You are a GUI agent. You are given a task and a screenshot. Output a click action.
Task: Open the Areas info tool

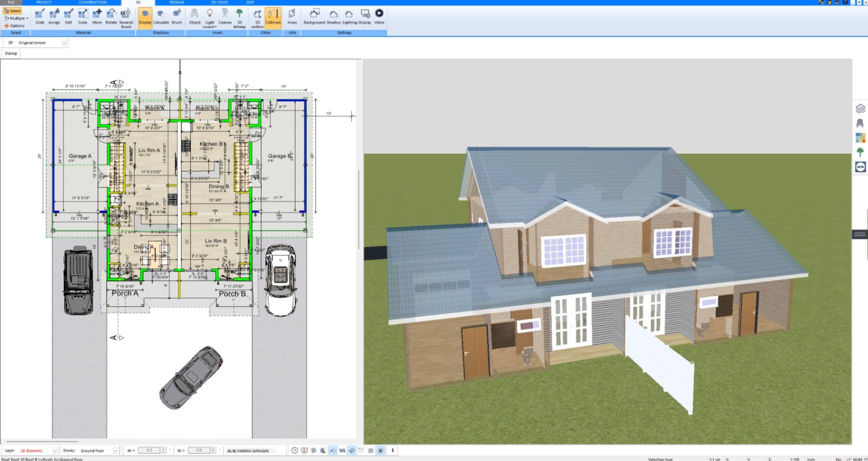[x=292, y=16]
